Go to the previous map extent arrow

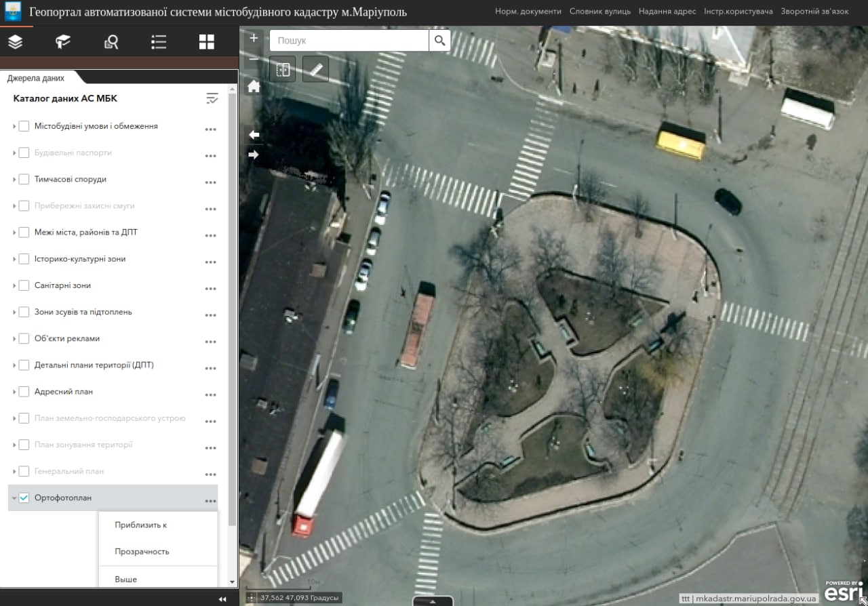[254, 135]
